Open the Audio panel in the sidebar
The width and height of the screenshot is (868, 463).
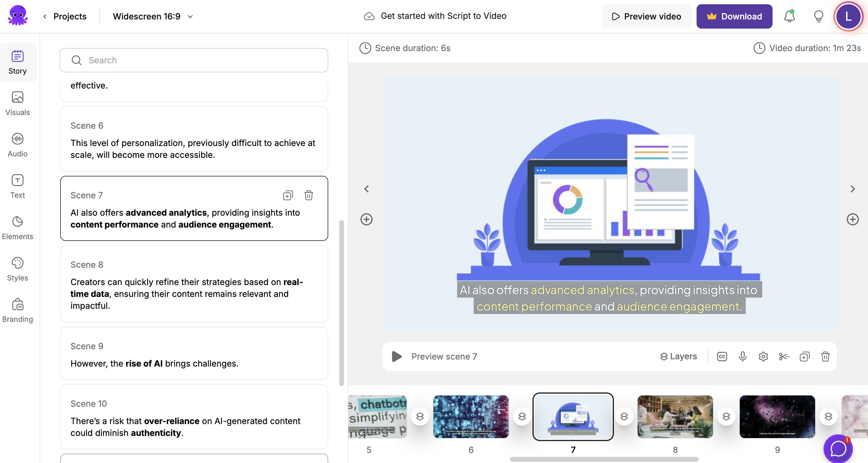(17, 145)
